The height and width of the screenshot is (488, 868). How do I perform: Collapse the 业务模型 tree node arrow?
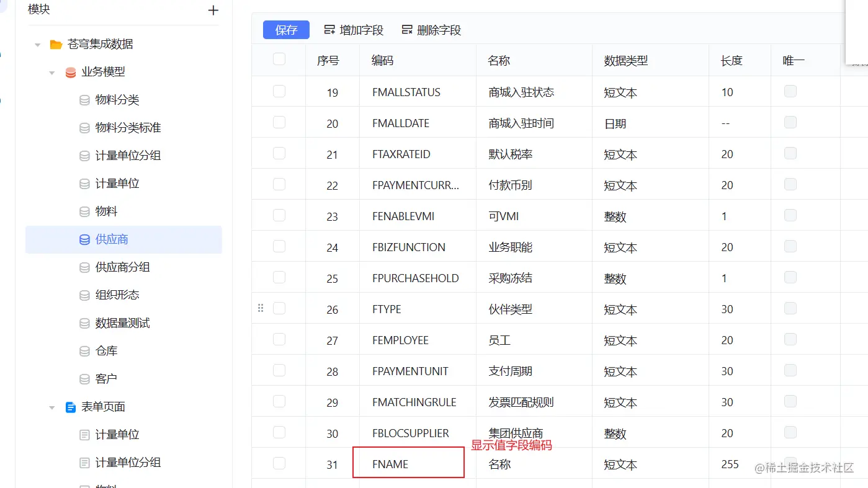[52, 73]
